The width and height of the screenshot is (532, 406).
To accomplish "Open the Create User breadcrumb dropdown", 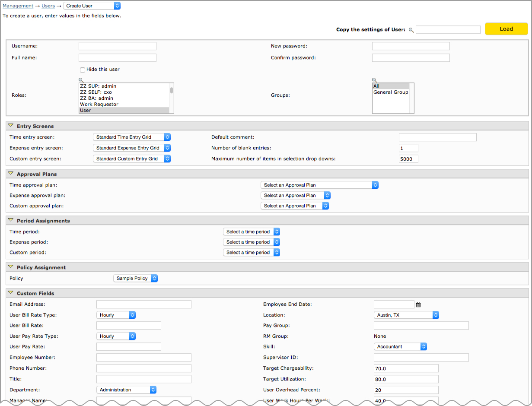I will click(92, 6).
